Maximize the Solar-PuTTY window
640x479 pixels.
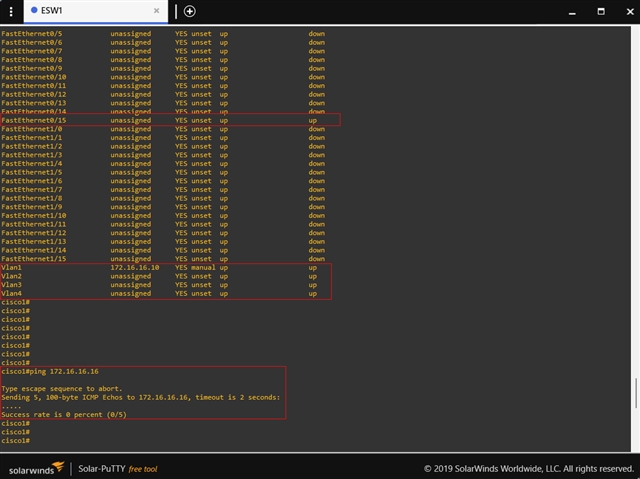pyautogui.click(x=601, y=11)
